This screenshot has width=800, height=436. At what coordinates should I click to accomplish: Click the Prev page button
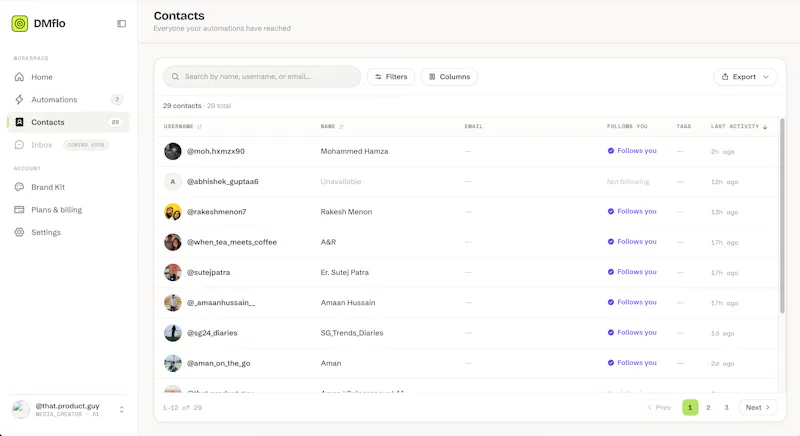[659, 407]
